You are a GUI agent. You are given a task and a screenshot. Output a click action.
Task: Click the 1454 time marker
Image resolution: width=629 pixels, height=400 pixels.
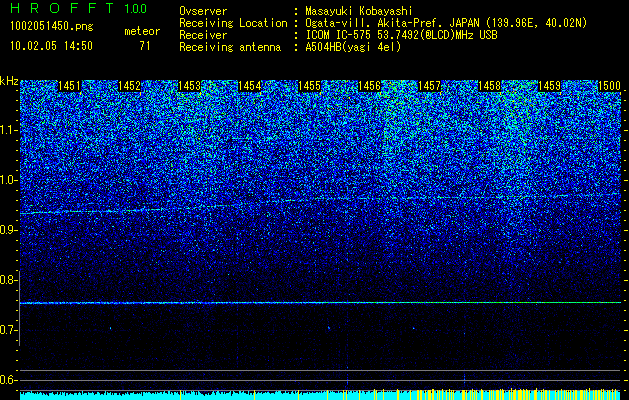point(250,86)
